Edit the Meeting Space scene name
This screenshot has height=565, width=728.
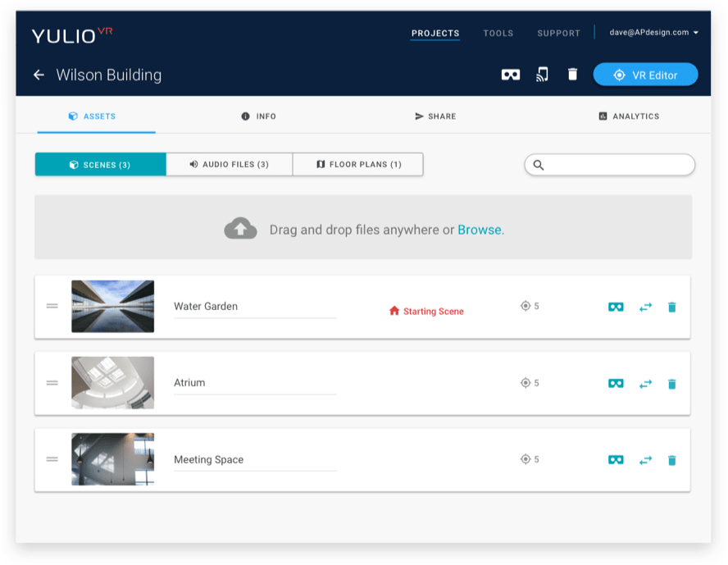click(255, 460)
